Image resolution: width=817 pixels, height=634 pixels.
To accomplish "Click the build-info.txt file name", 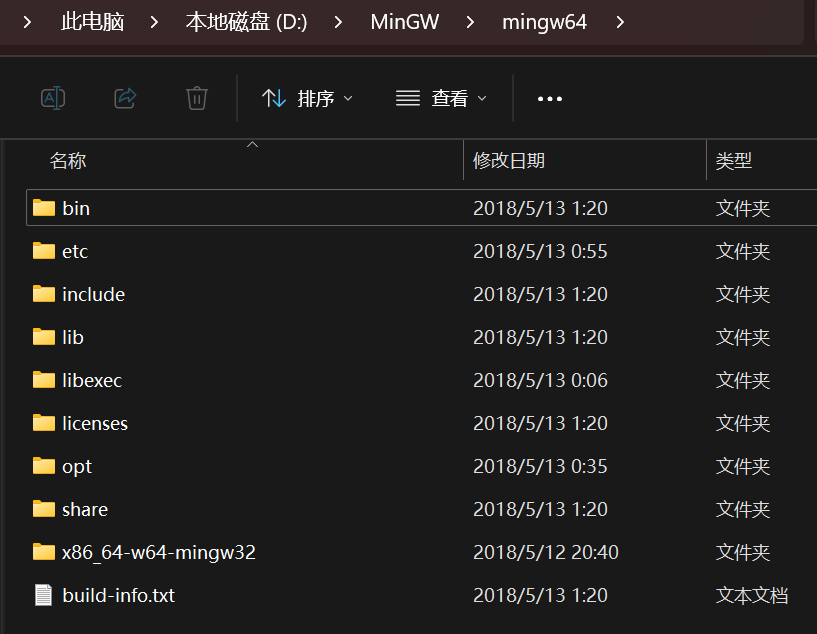I will [x=118, y=595].
